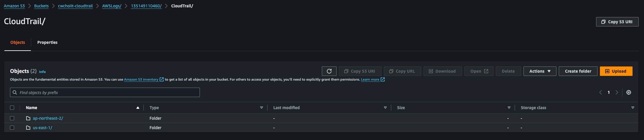The height and width of the screenshot is (140, 644).
Task: Go to 135149110460/ breadcrumb folder
Action: pos(146,6)
